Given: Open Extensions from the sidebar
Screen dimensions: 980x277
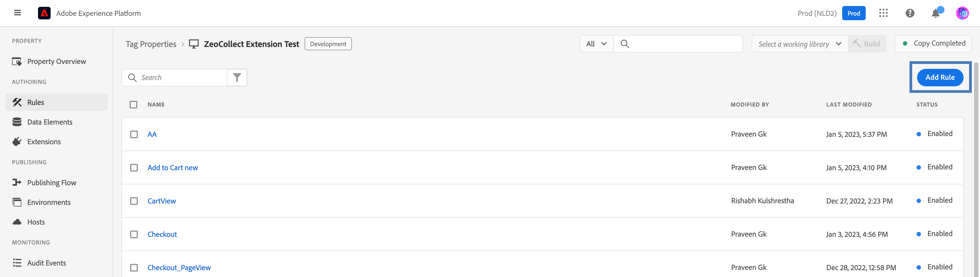Looking at the screenshot, I should [x=44, y=142].
